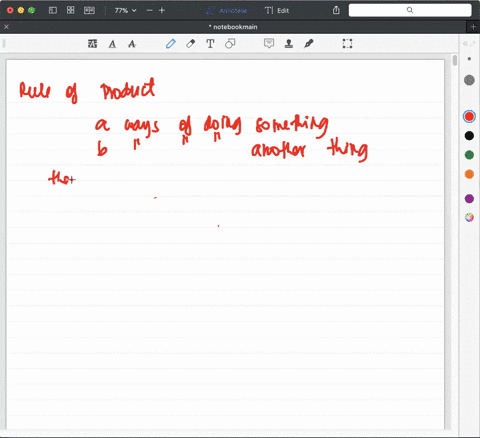The height and width of the screenshot is (438, 480).
Task: Open a new tab with plus button
Action: [473, 27]
